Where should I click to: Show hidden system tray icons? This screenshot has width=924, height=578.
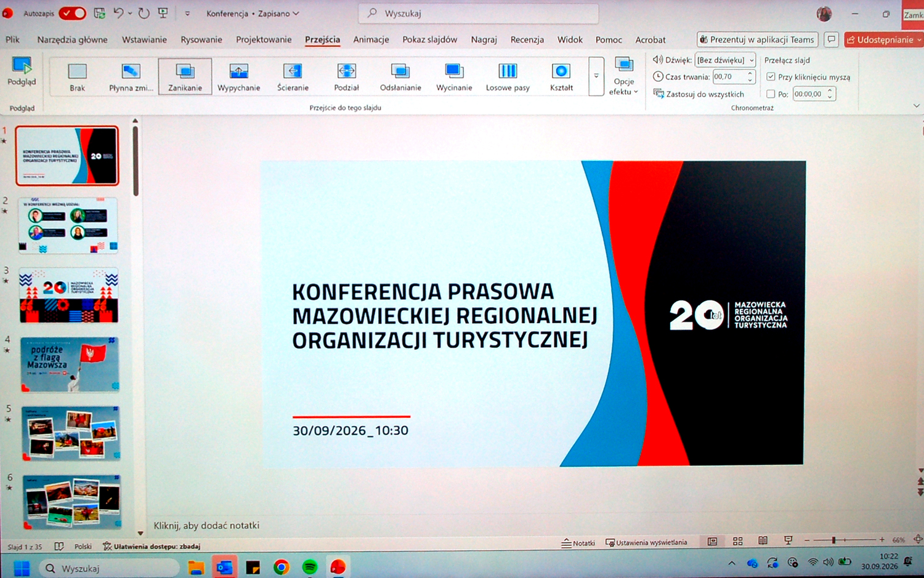732,563
